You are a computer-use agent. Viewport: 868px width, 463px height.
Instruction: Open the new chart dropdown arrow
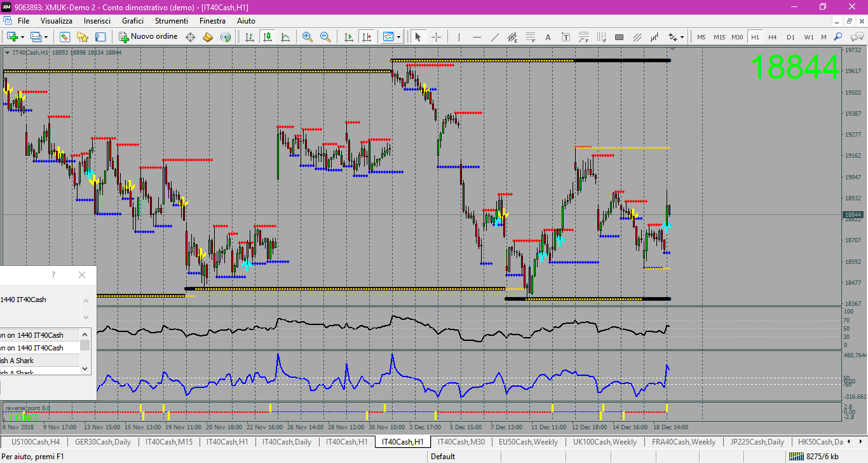[23, 37]
